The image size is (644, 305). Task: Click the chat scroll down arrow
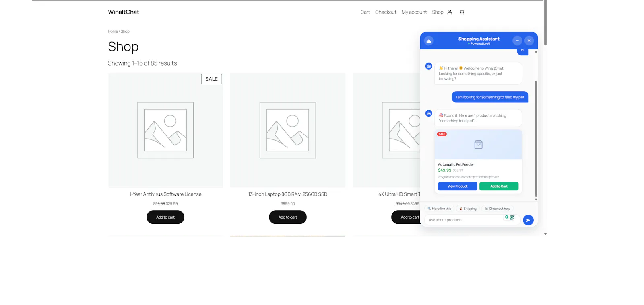click(536, 199)
